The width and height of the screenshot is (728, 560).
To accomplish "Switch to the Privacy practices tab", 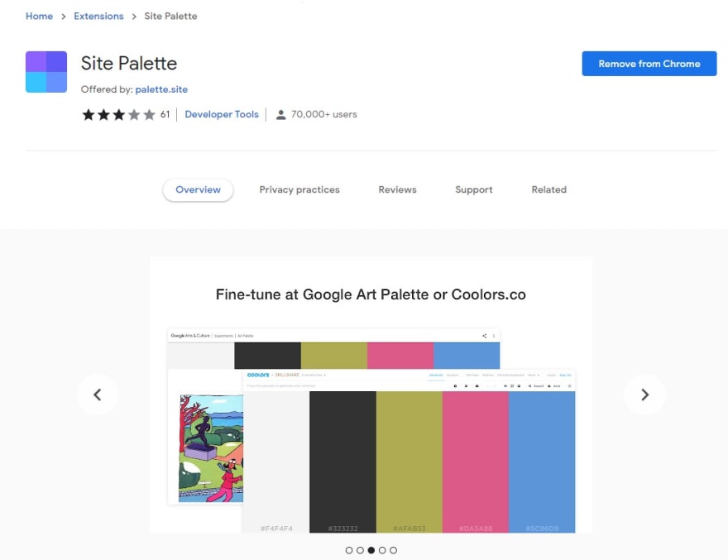I will pyautogui.click(x=299, y=190).
